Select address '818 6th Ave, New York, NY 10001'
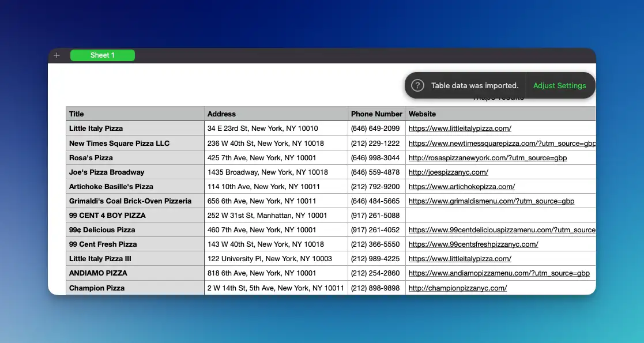Viewport: 644px width, 343px height. tap(276, 273)
